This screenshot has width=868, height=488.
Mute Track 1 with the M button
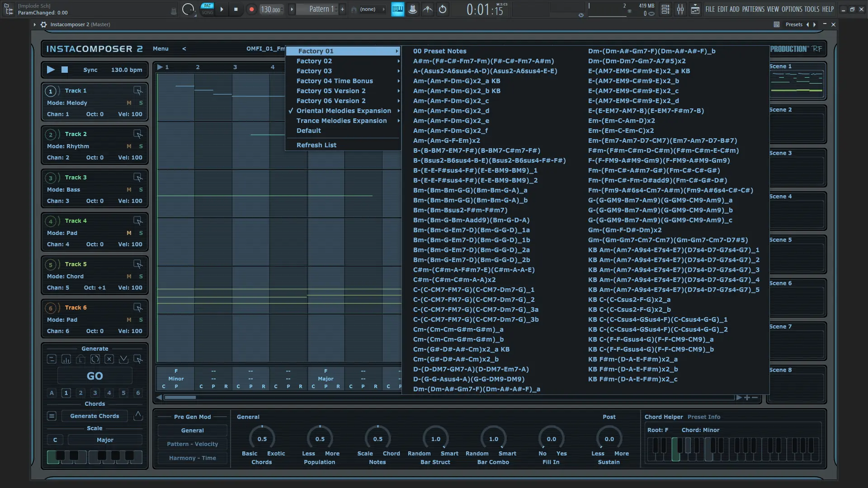click(x=129, y=103)
